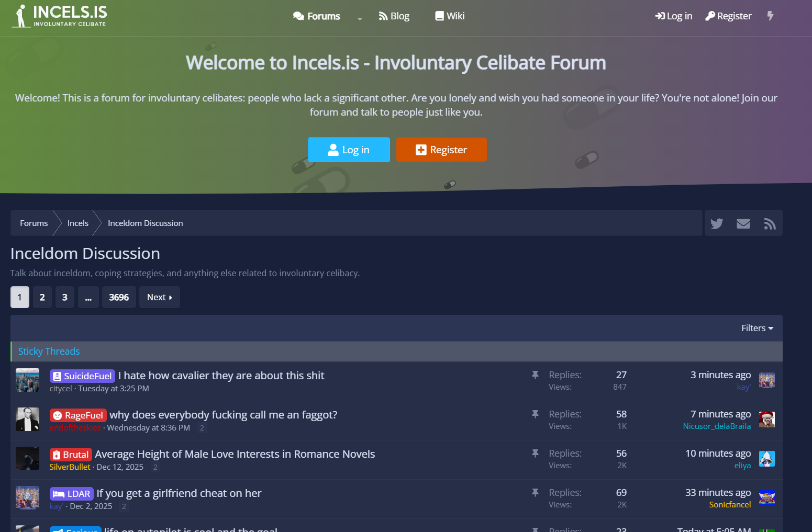Open the Forums navigation item
The width and height of the screenshot is (812, 532).
[317, 16]
